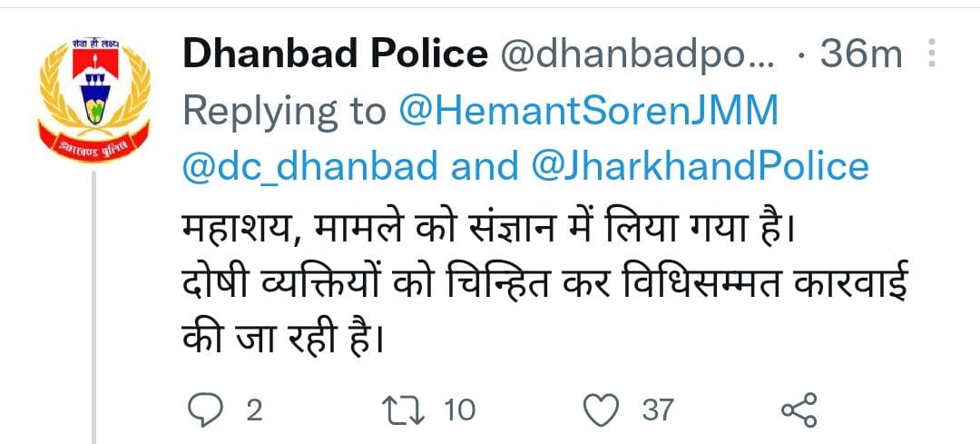The height and width of the screenshot is (444, 980).
Task: Click the thread line below the avatar
Action: pos(92,318)
